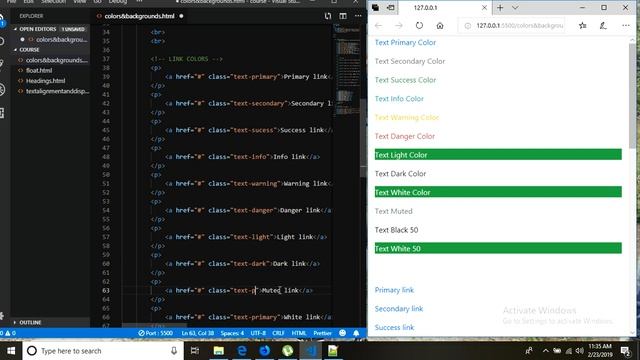
Task: Click microphone icon in taskbar search
Action: 174,351
